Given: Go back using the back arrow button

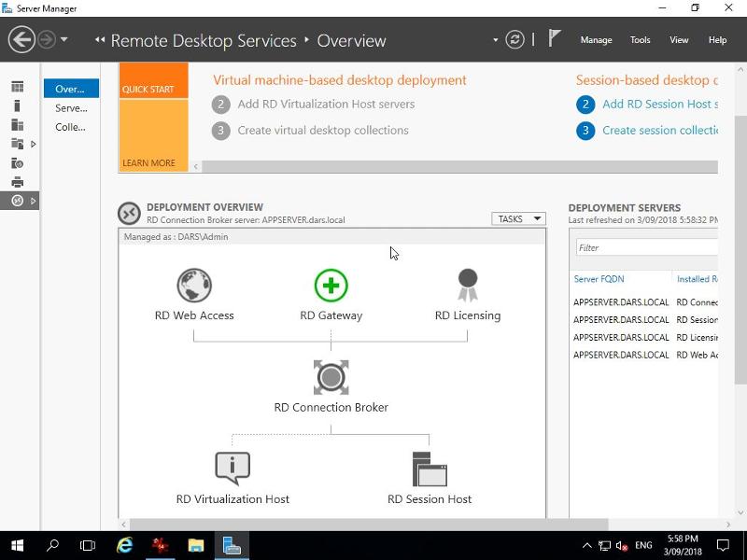Looking at the screenshot, I should point(21,39).
